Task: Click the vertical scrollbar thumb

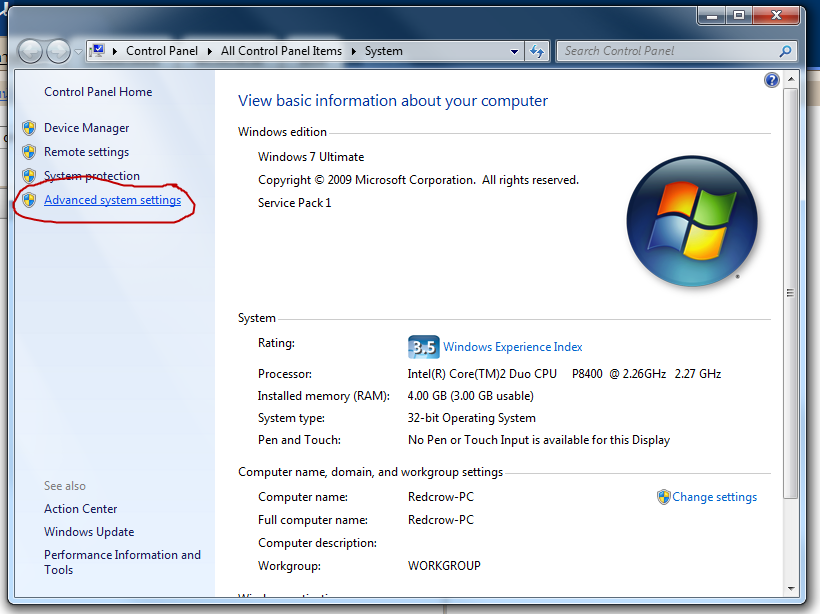Action: [791, 293]
